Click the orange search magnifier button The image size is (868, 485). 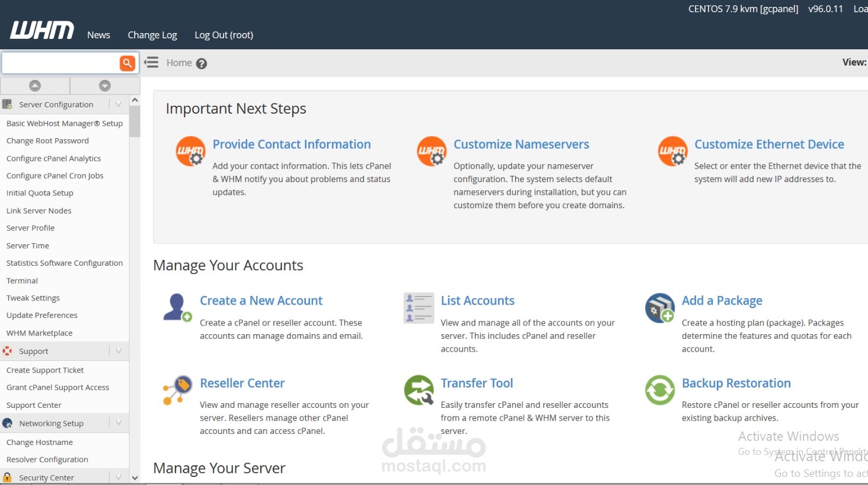pos(127,63)
